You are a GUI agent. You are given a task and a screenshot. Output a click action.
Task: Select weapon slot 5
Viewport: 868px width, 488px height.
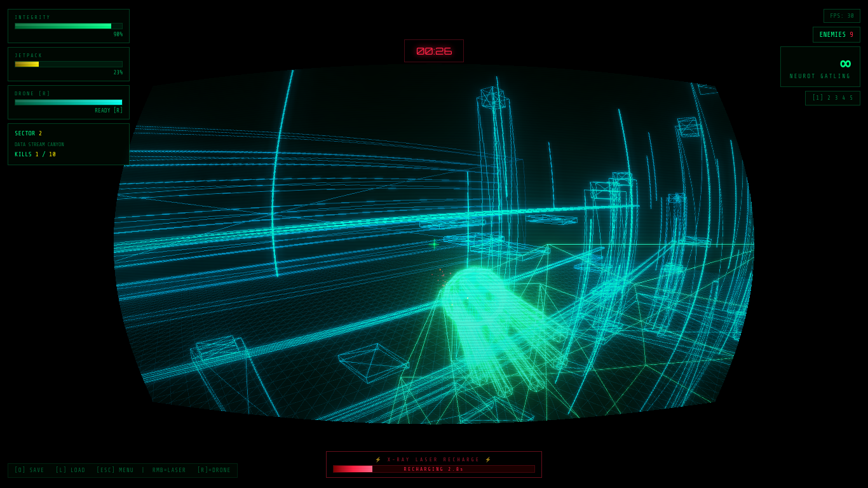tap(851, 98)
